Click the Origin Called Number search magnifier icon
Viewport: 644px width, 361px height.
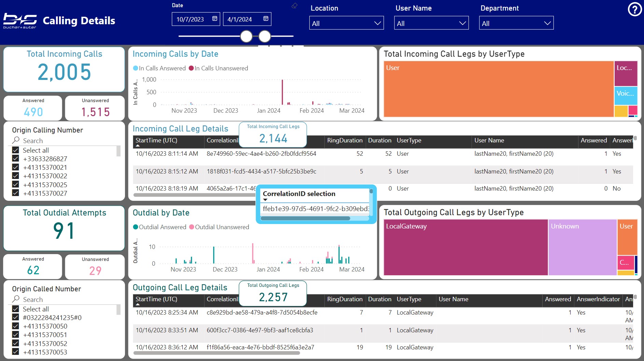pos(16,299)
